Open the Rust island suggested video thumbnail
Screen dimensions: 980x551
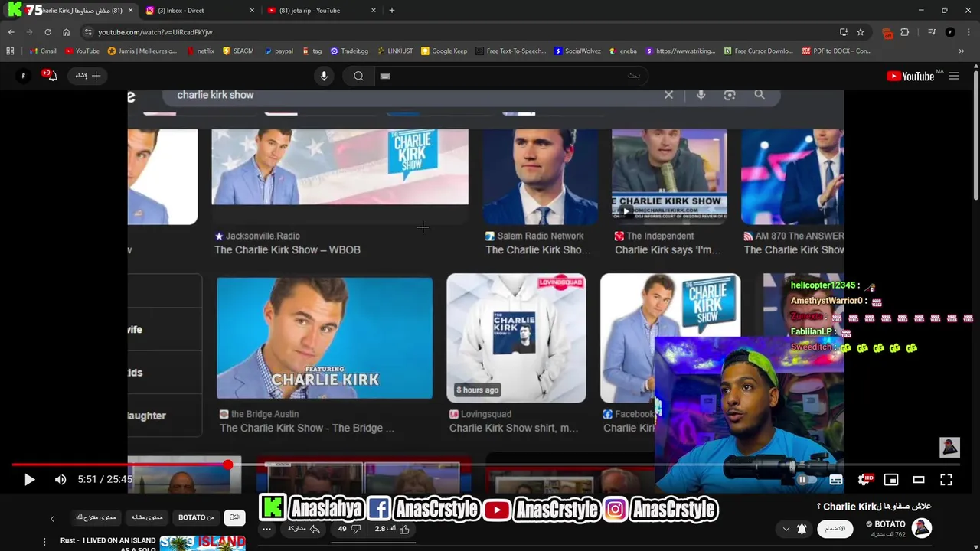click(202, 543)
